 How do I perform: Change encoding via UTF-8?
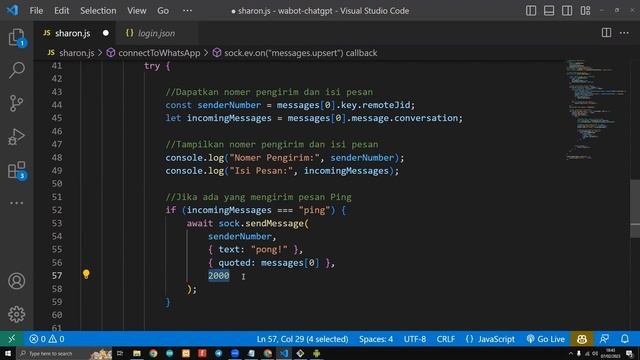click(415, 339)
